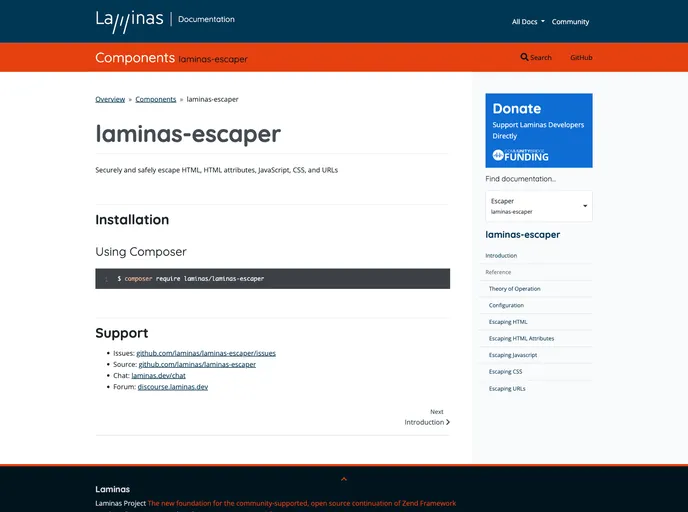This screenshot has width=688, height=512.
Task: Open Escaping HTML sidebar item
Action: [508, 322]
